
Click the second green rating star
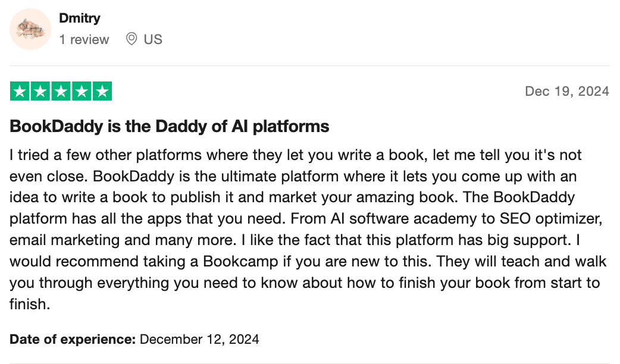tap(40, 91)
